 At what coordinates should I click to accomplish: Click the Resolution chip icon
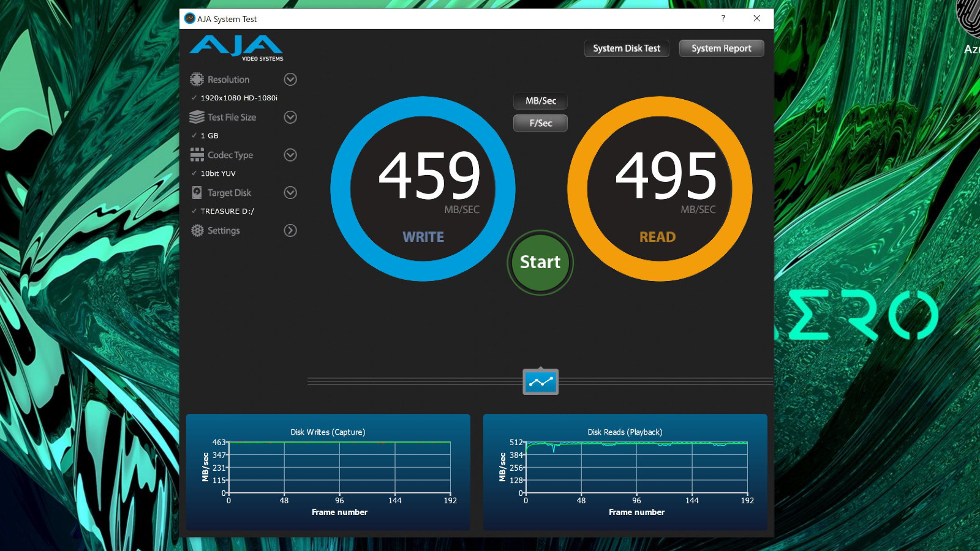click(x=197, y=80)
